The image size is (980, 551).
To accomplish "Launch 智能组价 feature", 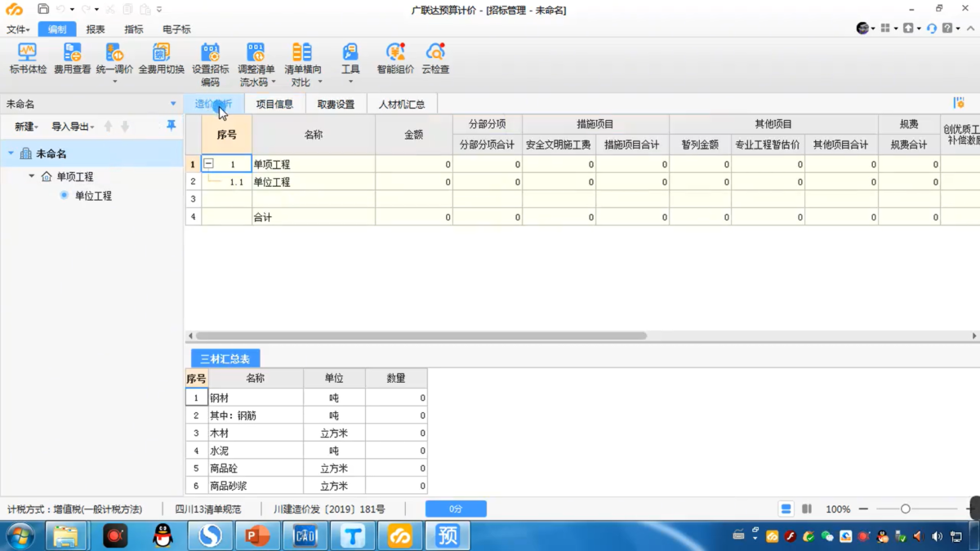I will (x=395, y=59).
